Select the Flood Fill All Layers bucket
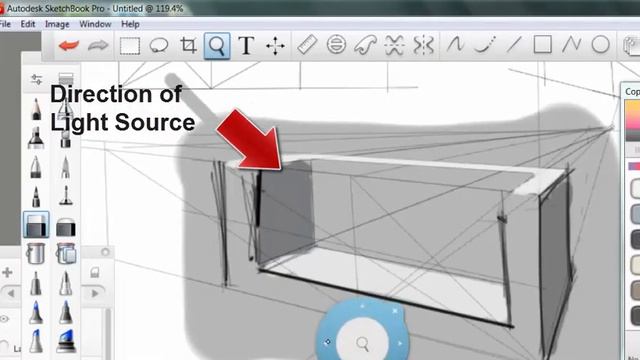 click(66, 253)
